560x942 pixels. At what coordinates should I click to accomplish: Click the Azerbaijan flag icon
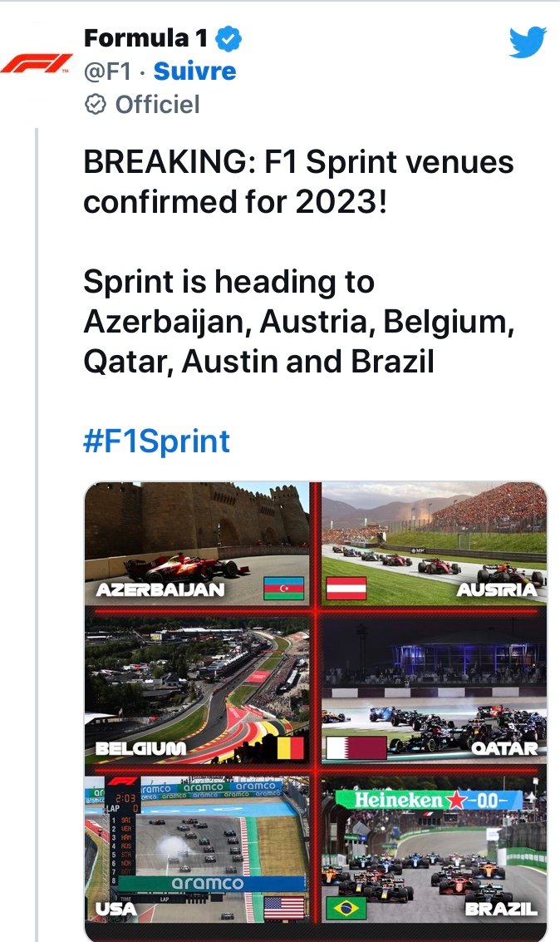283,589
